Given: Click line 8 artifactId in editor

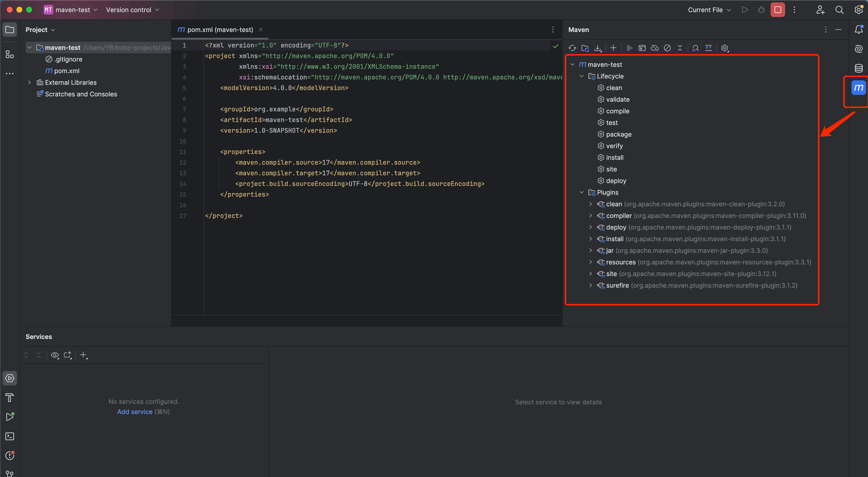Looking at the screenshot, I should click(x=286, y=120).
